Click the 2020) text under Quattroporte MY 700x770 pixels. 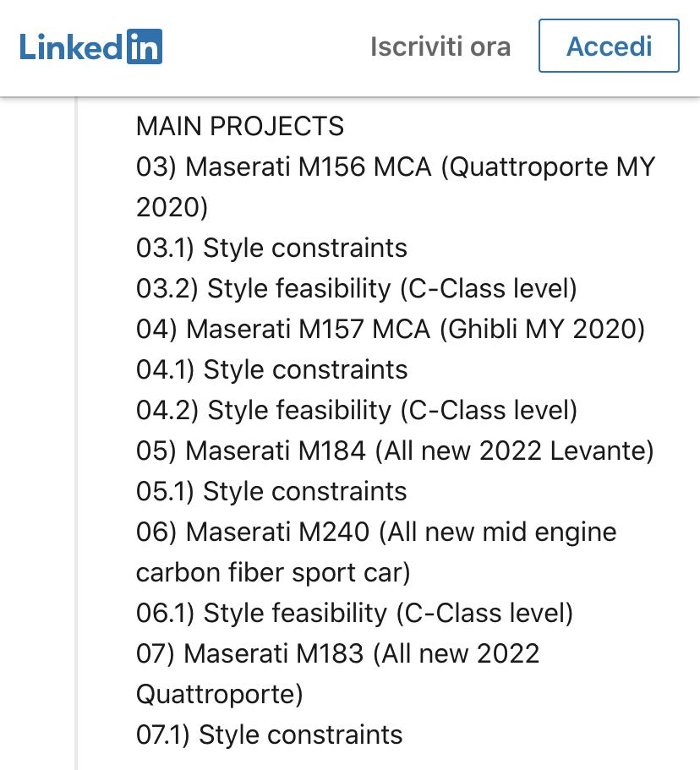click(172, 207)
